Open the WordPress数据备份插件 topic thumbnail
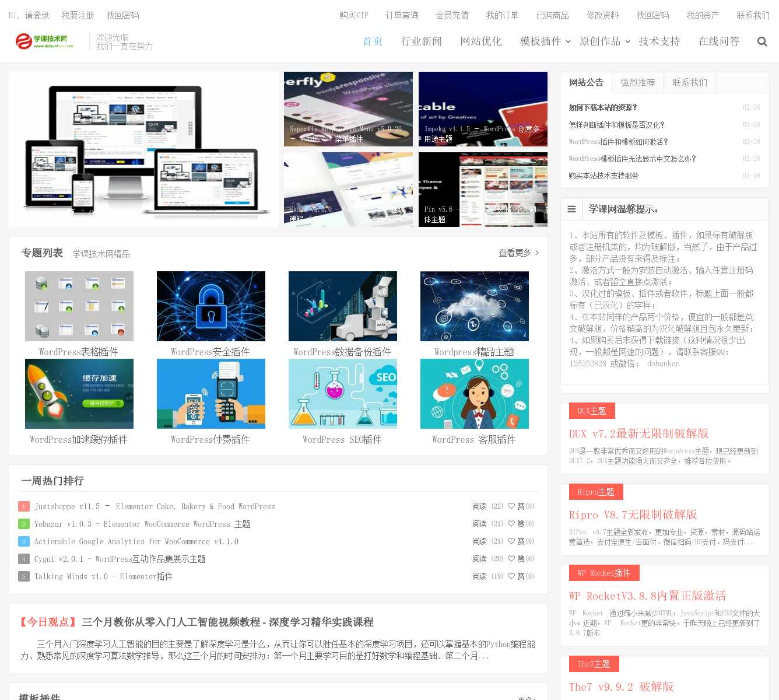Viewport: 779px width, 700px height. click(x=343, y=306)
